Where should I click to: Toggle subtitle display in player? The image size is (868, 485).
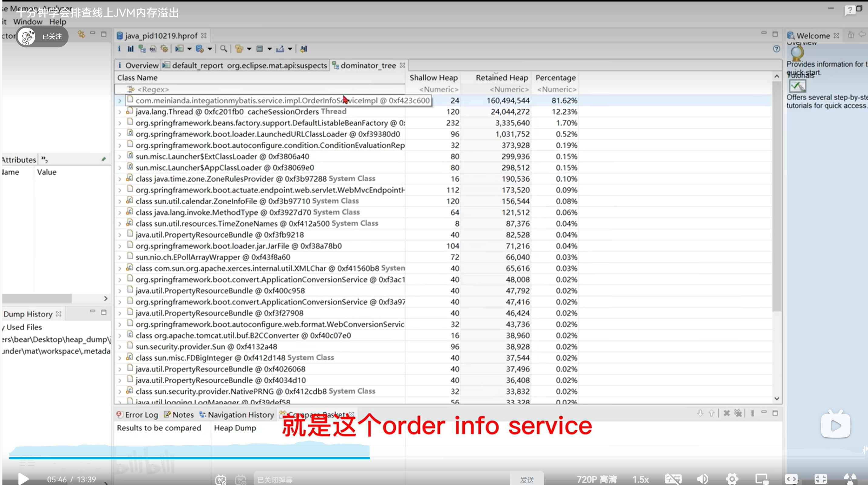(x=673, y=479)
